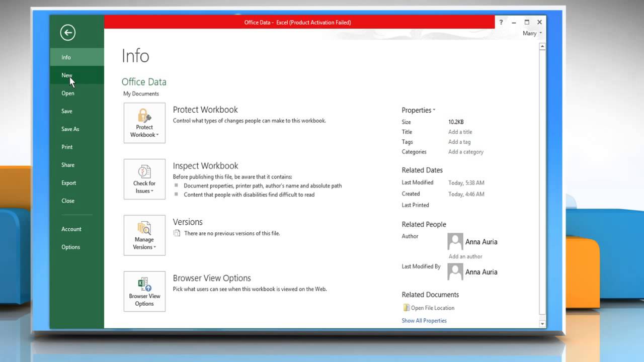Image resolution: width=644 pixels, height=362 pixels.
Task: Click the 10.2KB size value
Action: 456,122
